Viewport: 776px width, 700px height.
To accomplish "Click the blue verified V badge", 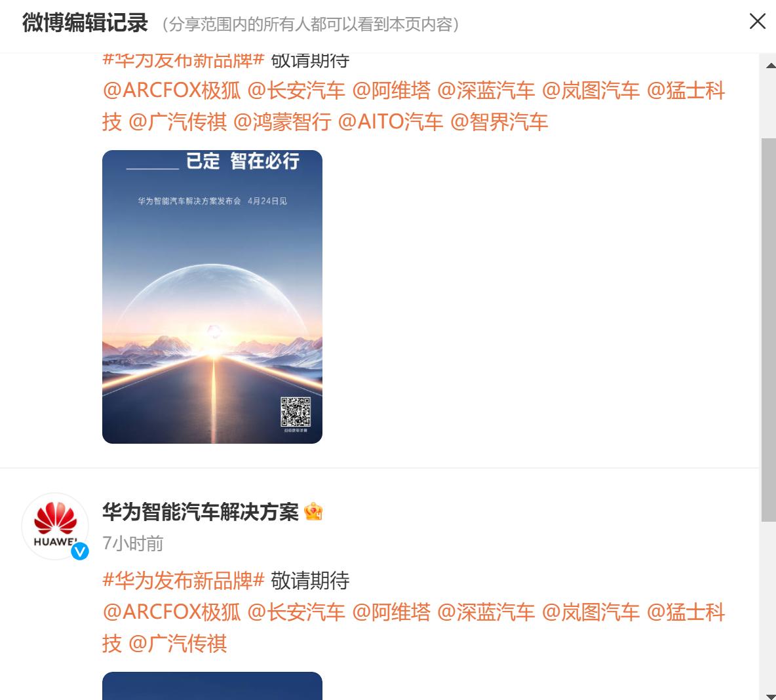I will coord(80,551).
